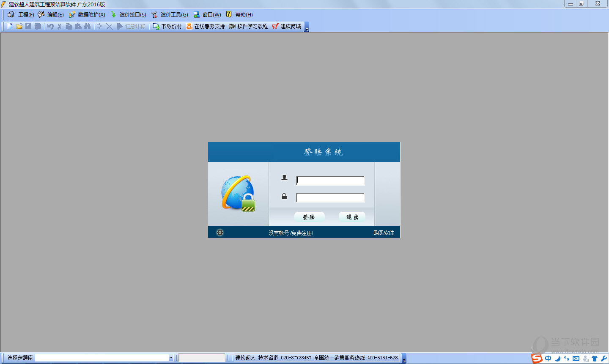Click the paste toolbar icon
Viewport: 609px width, 364px height.
click(x=78, y=26)
